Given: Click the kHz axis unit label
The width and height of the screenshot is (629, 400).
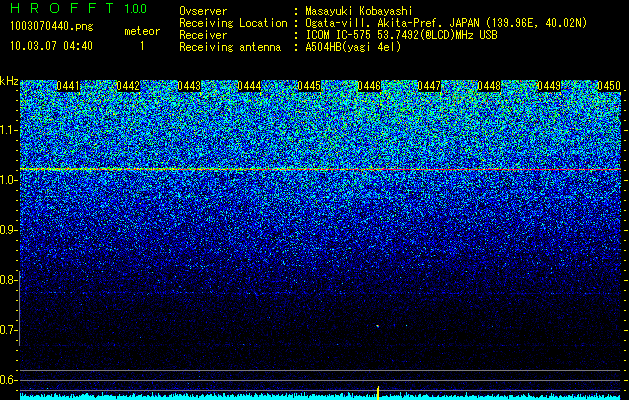Looking at the screenshot, I should point(9,81).
